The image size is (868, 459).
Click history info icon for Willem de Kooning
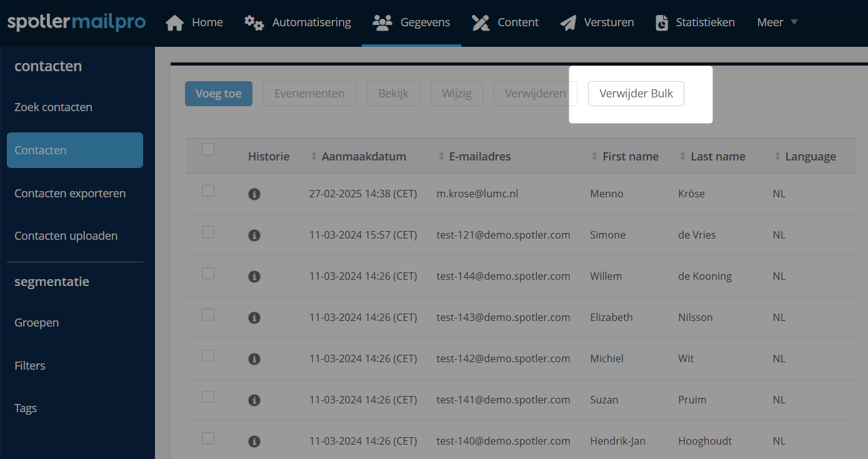coord(254,277)
